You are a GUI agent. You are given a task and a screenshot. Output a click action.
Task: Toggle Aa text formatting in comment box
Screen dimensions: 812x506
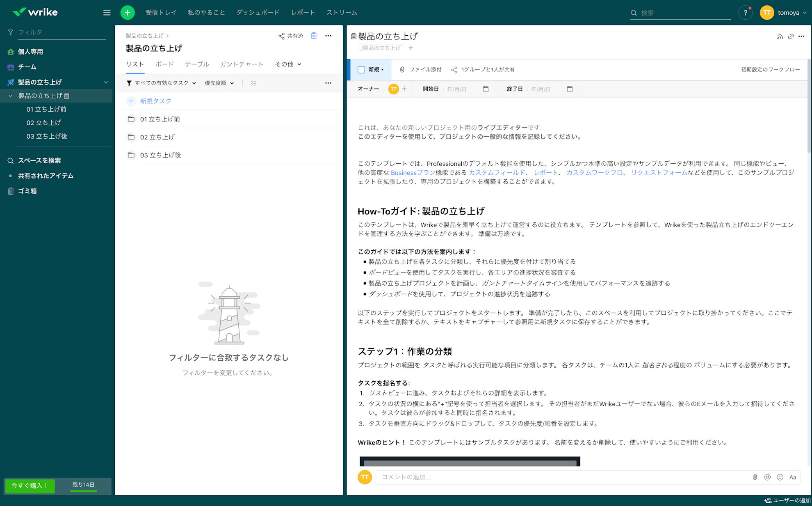(x=793, y=477)
